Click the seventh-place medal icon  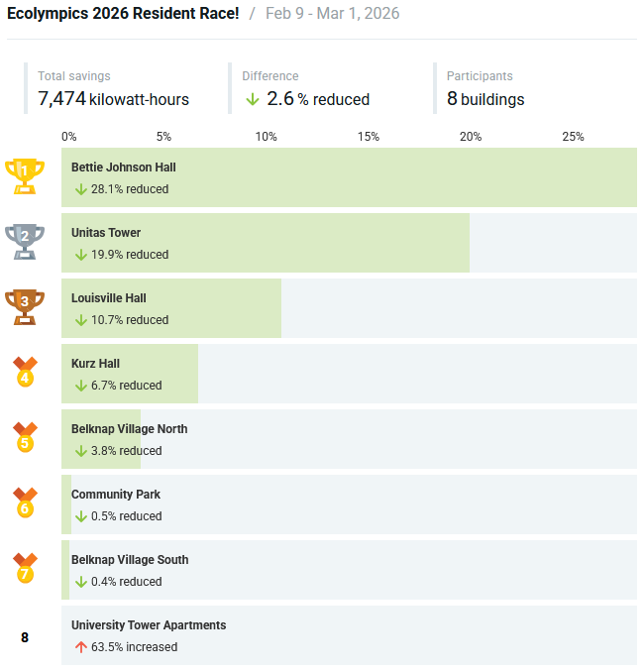[25, 568]
